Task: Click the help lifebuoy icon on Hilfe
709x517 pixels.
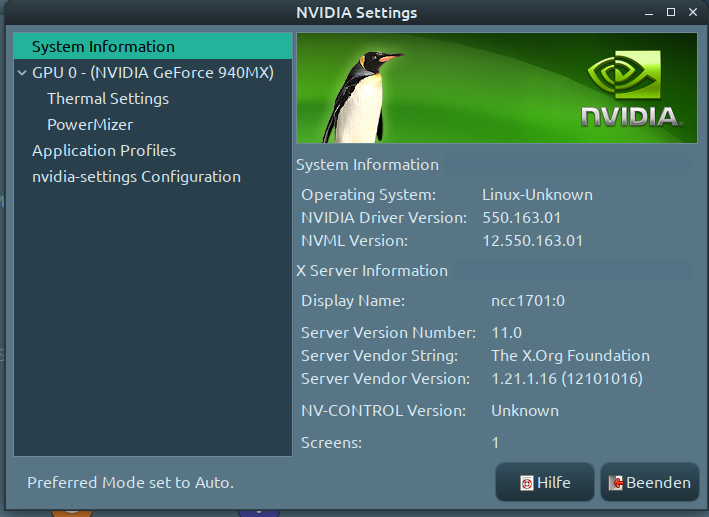Action: pyautogui.click(x=526, y=483)
